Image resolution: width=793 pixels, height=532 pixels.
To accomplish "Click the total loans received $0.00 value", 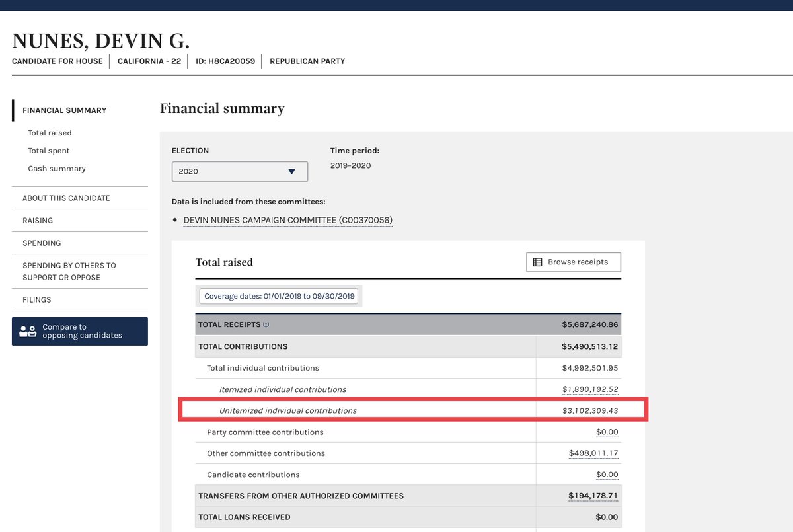I will coord(607,517).
